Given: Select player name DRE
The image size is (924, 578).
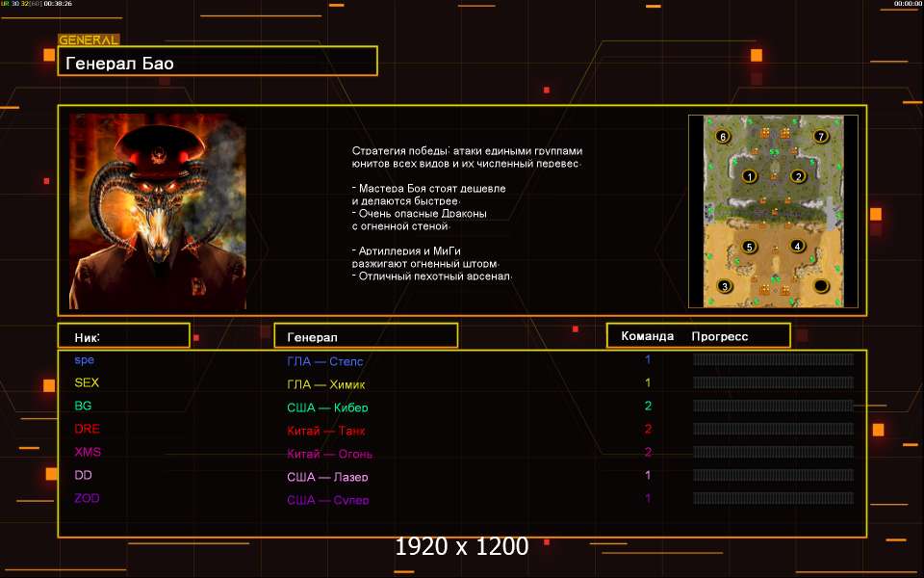Looking at the screenshot, I should pyautogui.click(x=88, y=429).
